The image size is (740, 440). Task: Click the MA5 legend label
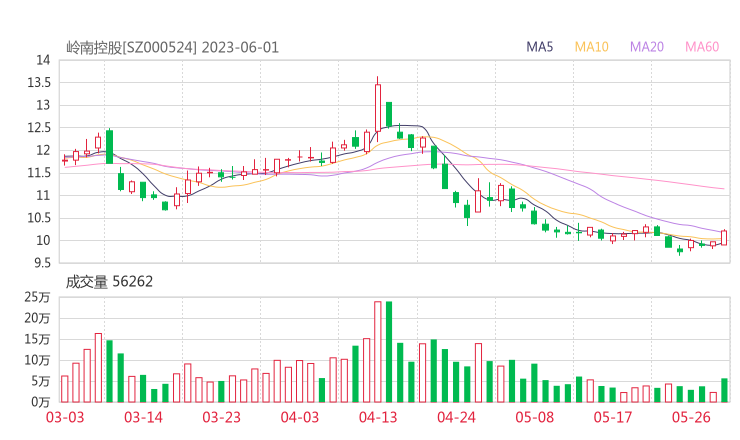(539, 47)
